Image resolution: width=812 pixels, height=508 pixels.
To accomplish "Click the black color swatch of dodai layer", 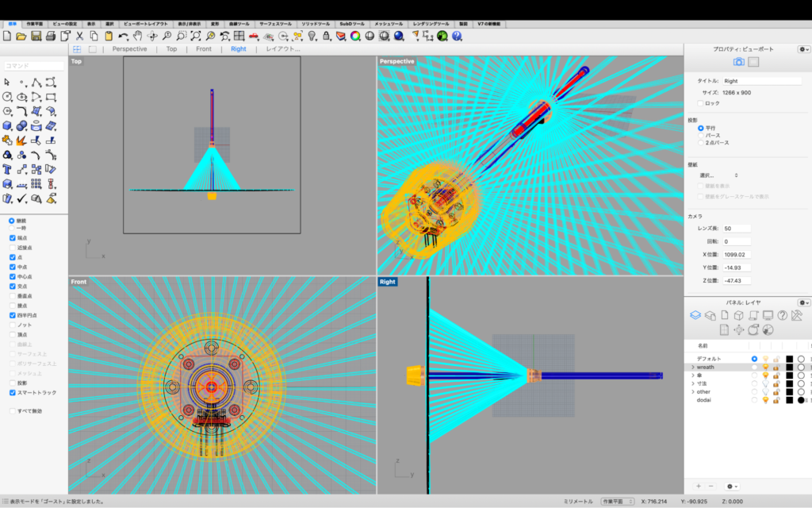I will coord(789,400).
